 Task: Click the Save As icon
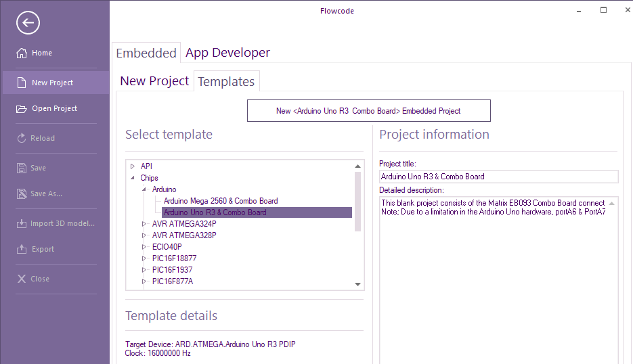pyautogui.click(x=22, y=194)
